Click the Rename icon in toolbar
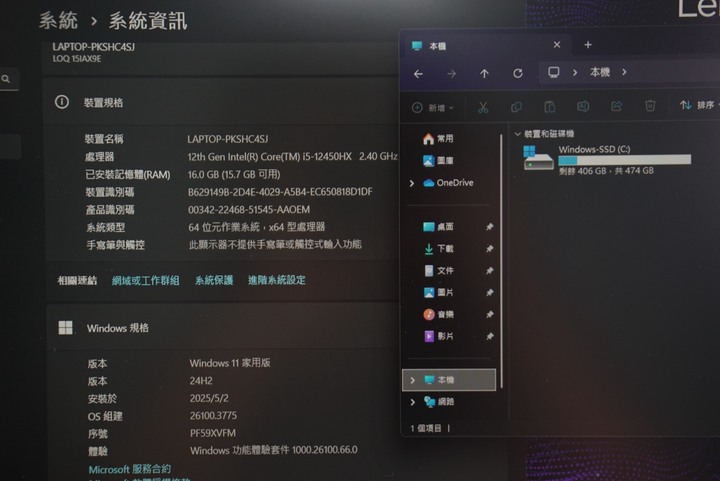The image size is (720, 481). click(x=583, y=106)
